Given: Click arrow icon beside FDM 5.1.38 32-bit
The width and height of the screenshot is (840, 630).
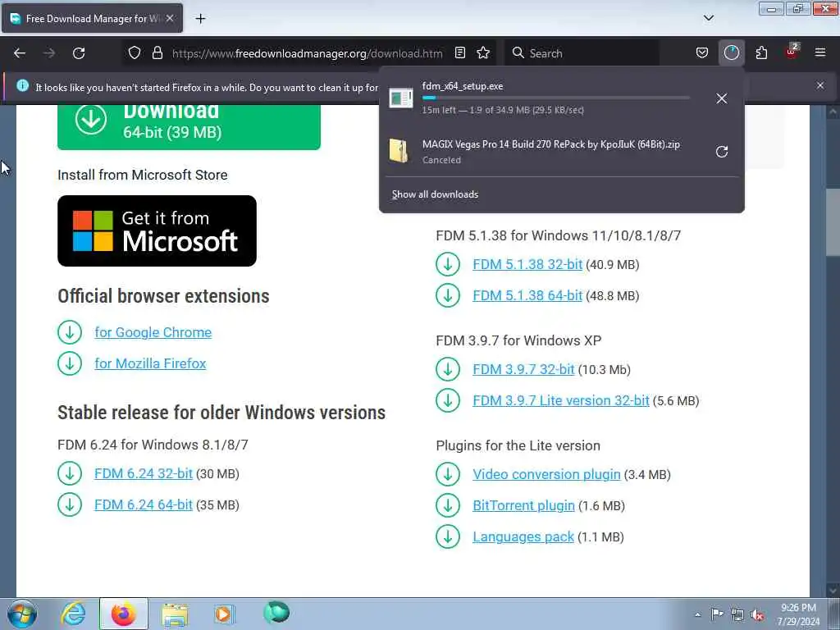Looking at the screenshot, I should coord(448,265).
